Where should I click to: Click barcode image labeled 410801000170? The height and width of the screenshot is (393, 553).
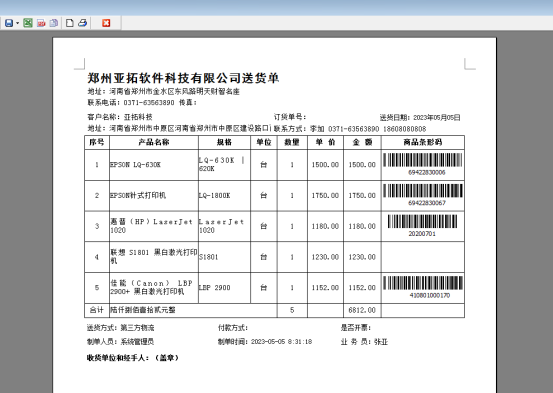point(423,288)
